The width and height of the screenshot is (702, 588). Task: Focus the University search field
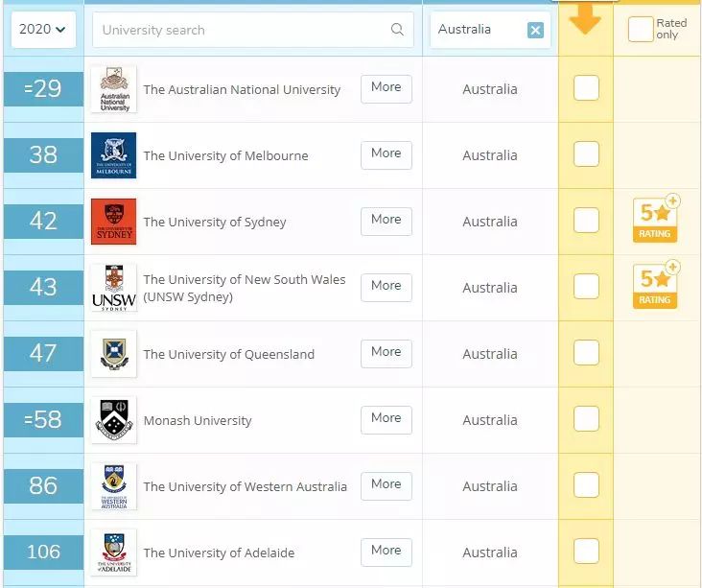[x=252, y=30]
